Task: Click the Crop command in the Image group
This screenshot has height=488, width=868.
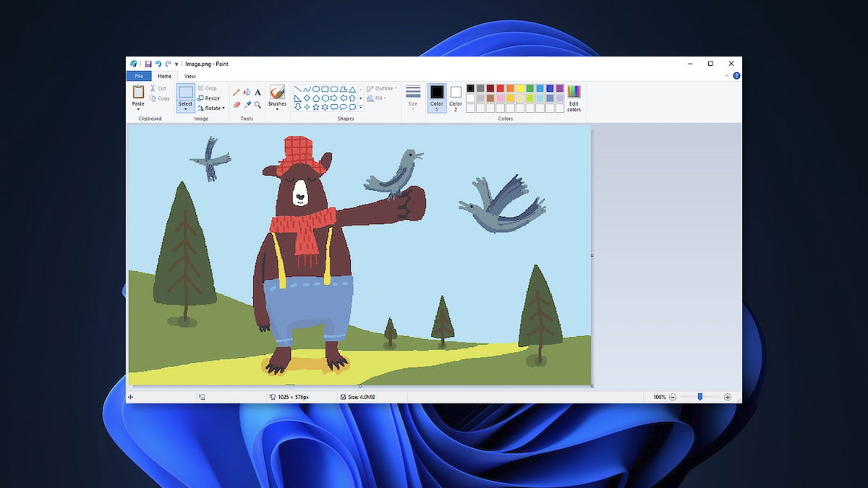Action: 208,87
